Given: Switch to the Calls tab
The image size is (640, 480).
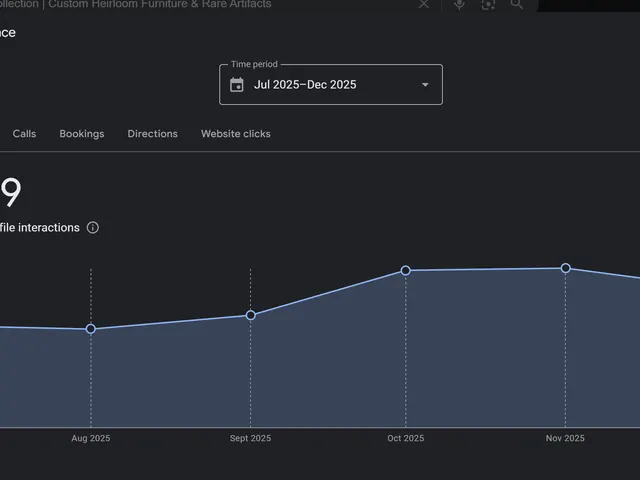Looking at the screenshot, I should [x=24, y=134].
